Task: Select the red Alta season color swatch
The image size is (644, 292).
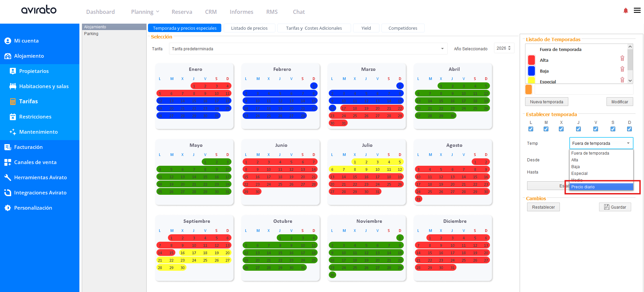Action: (531, 60)
